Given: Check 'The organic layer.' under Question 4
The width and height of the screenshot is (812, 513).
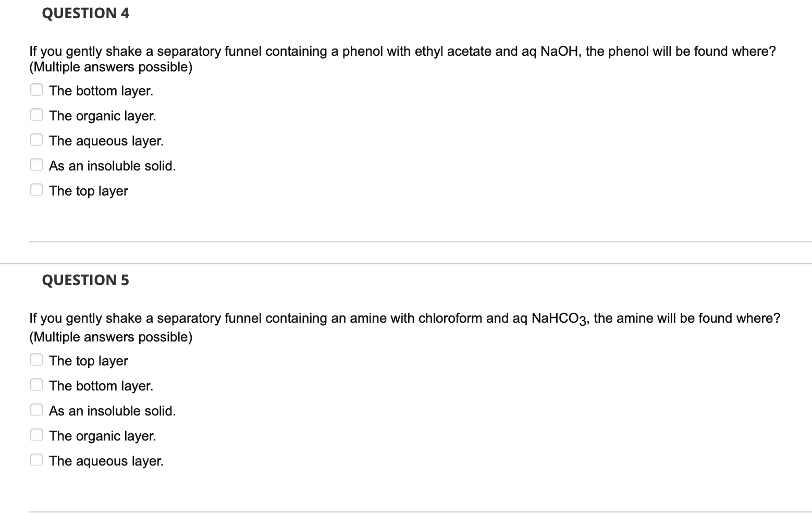Looking at the screenshot, I should point(36,115).
